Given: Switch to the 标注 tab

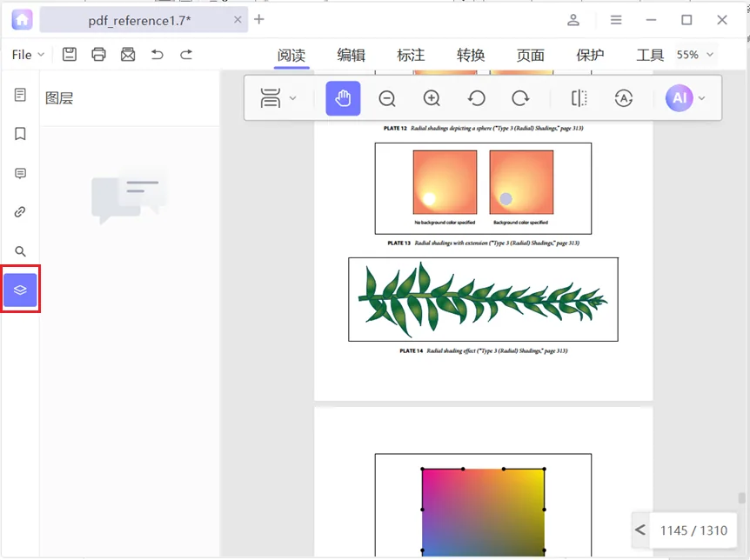Looking at the screenshot, I should [411, 56].
